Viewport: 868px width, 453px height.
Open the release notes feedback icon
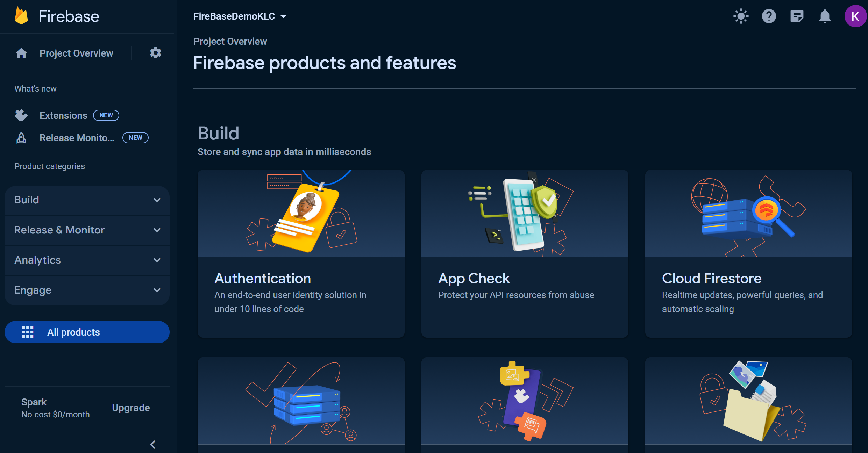[x=797, y=16]
